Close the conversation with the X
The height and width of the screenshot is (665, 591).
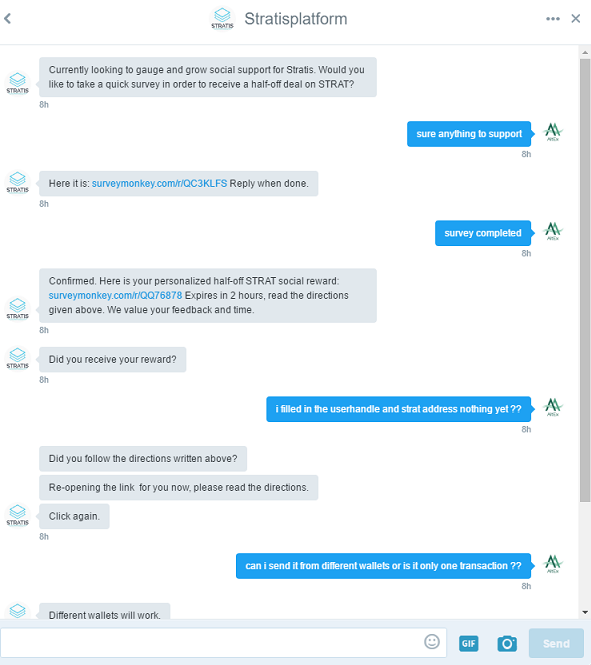[x=576, y=19]
